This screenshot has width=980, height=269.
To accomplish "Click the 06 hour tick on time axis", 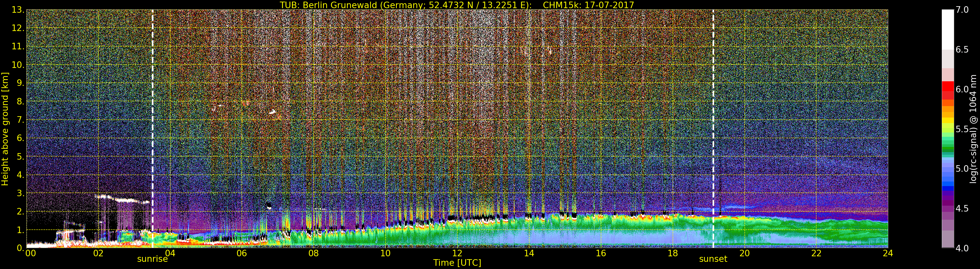I will [242, 253].
